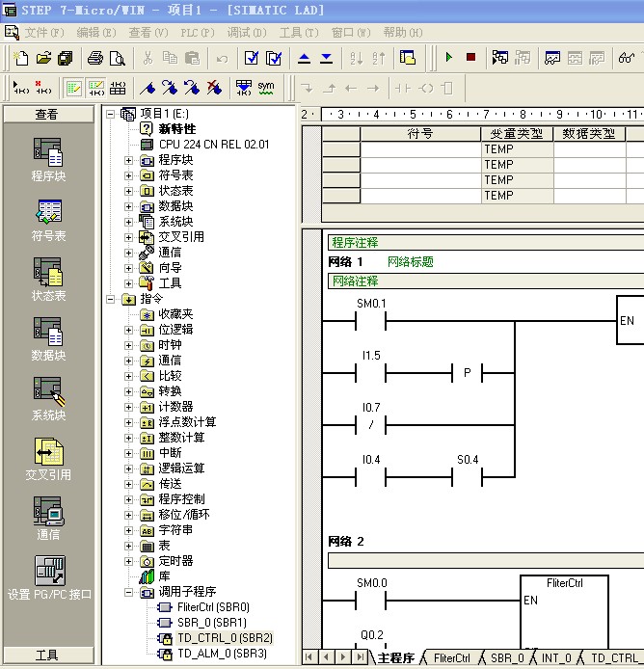This screenshot has height=669, width=644.
Task: Collapse the 调用子程序 tree node
Action: point(129,592)
